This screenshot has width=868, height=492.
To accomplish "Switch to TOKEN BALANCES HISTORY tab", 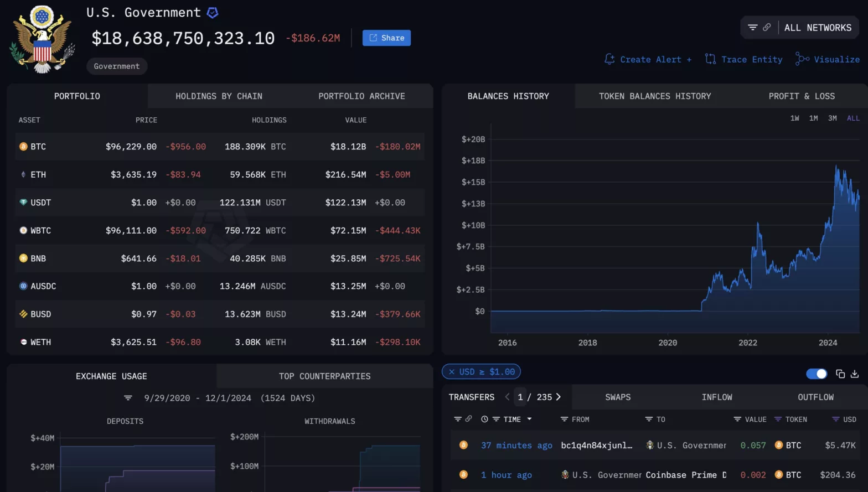I will coord(655,96).
